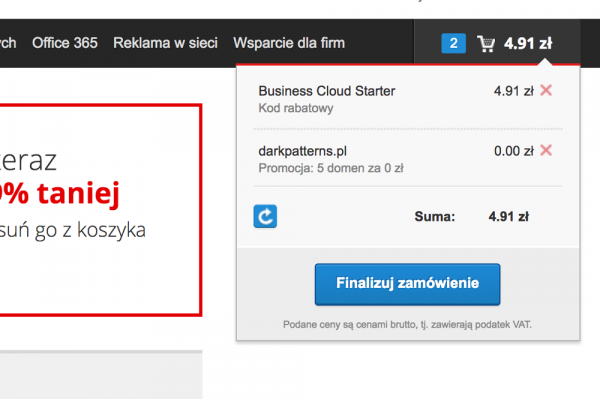Click Promocja: 5 domen za 0 zł text
The image size is (600, 399).
[331, 168]
